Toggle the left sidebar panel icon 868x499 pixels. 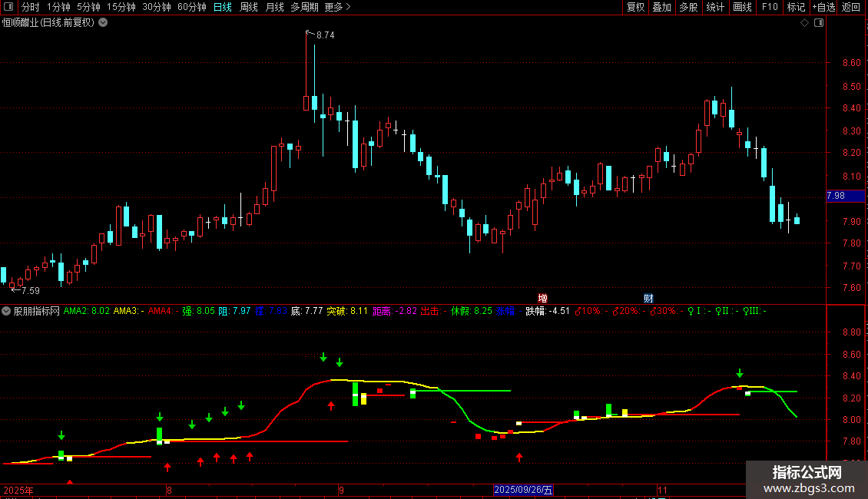click(x=8, y=7)
